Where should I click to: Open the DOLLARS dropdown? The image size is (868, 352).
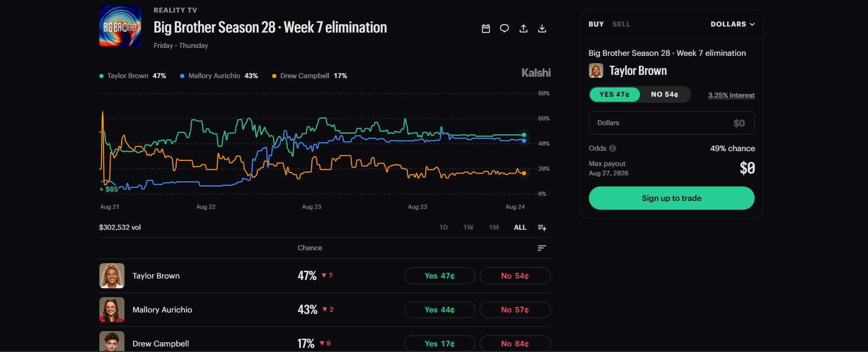coord(732,24)
